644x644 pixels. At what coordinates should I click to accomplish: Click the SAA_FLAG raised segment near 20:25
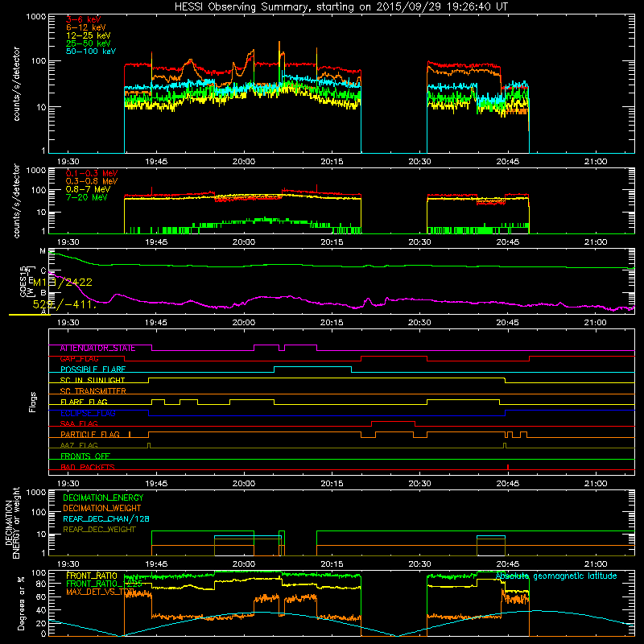click(393, 421)
